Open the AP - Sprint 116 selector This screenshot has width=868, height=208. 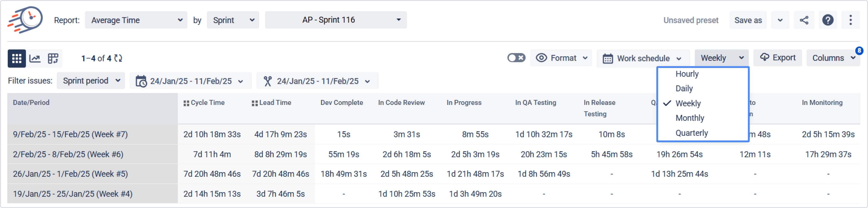click(336, 20)
